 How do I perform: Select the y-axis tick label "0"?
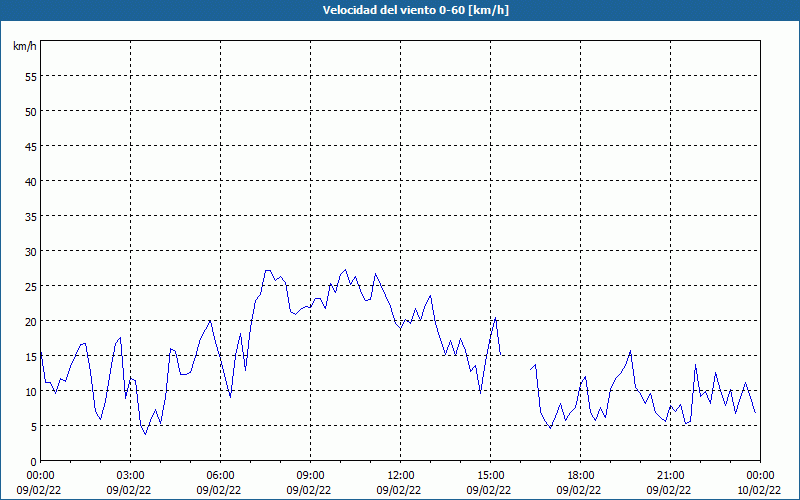[x=34, y=462]
